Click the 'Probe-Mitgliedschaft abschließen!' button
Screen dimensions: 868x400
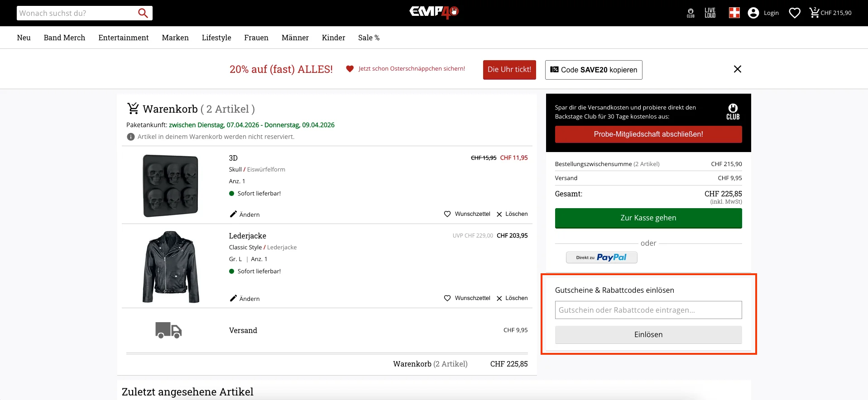point(648,134)
